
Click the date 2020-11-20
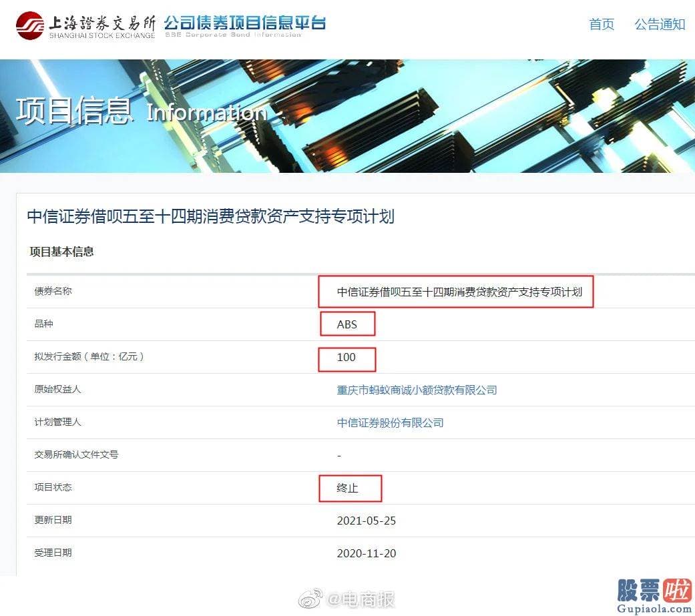[366, 553]
